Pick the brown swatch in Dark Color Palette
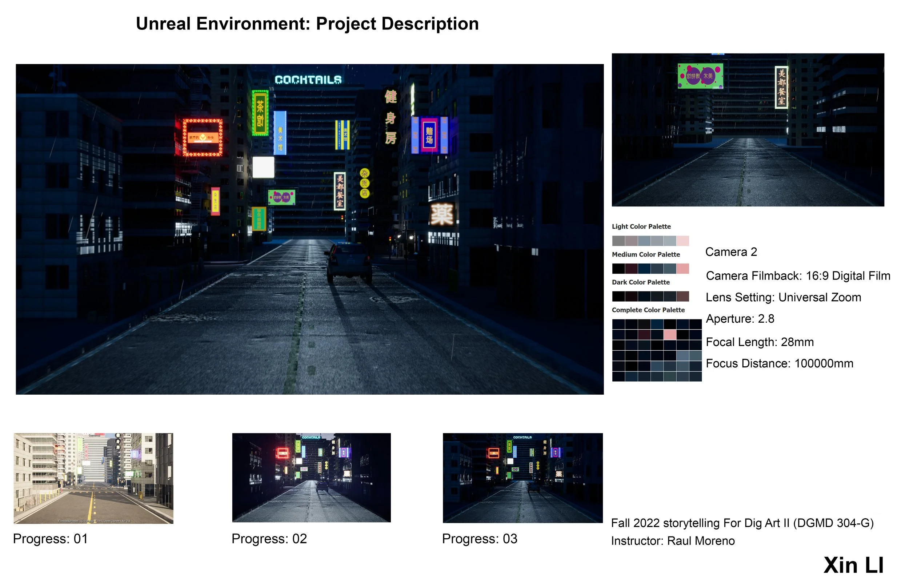The image size is (909, 588). [683, 296]
